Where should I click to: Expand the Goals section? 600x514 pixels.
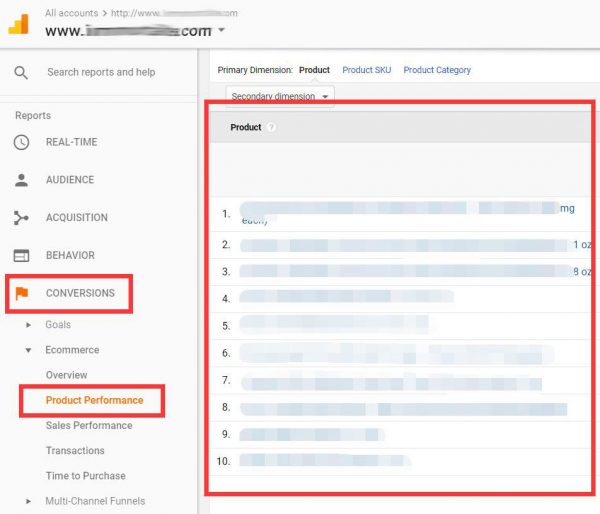[x=29, y=325]
